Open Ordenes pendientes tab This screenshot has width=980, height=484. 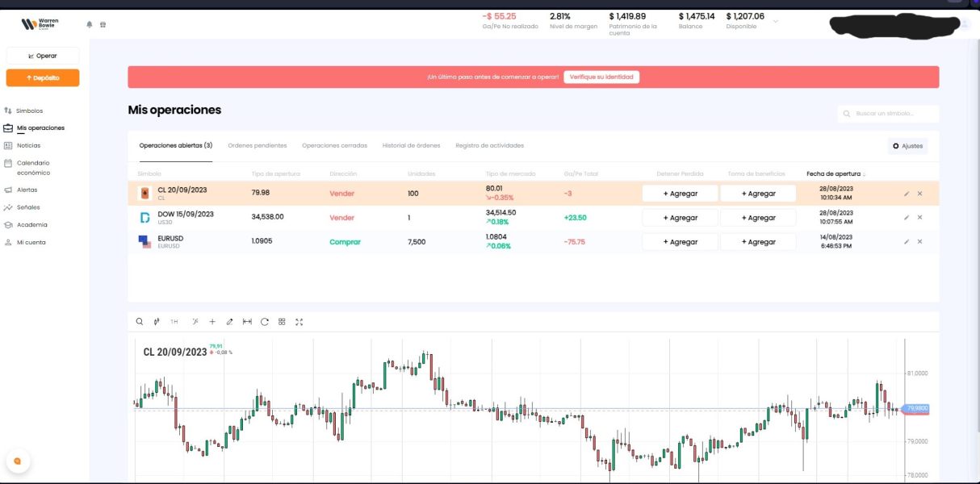pyautogui.click(x=257, y=146)
